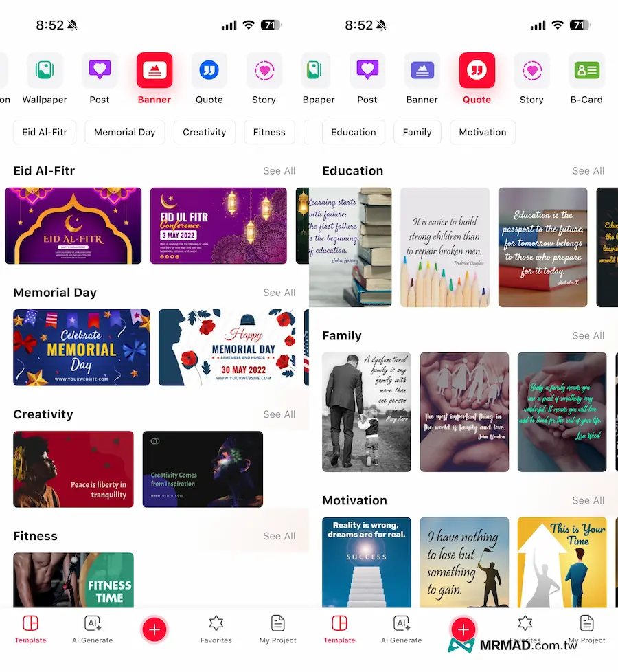
Task: Open the Celebrate Memorial Day banner template
Action: (x=81, y=347)
